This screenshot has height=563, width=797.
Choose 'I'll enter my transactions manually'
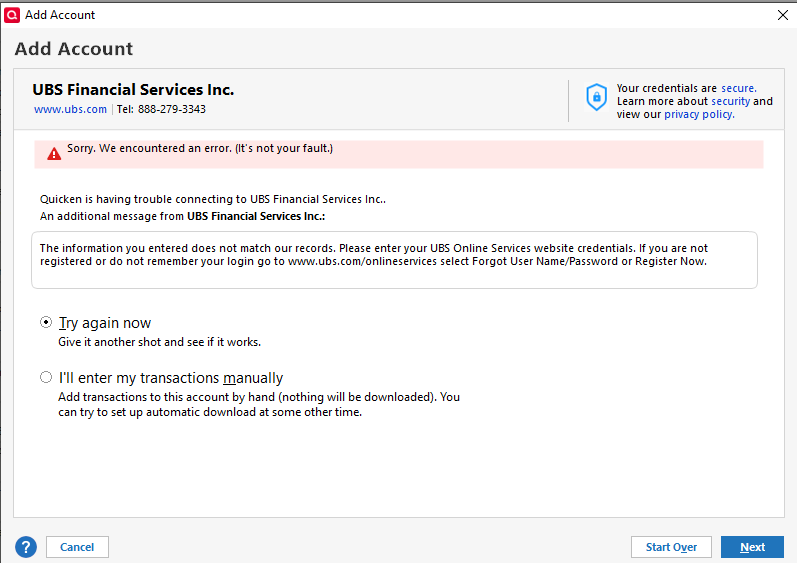click(x=46, y=378)
